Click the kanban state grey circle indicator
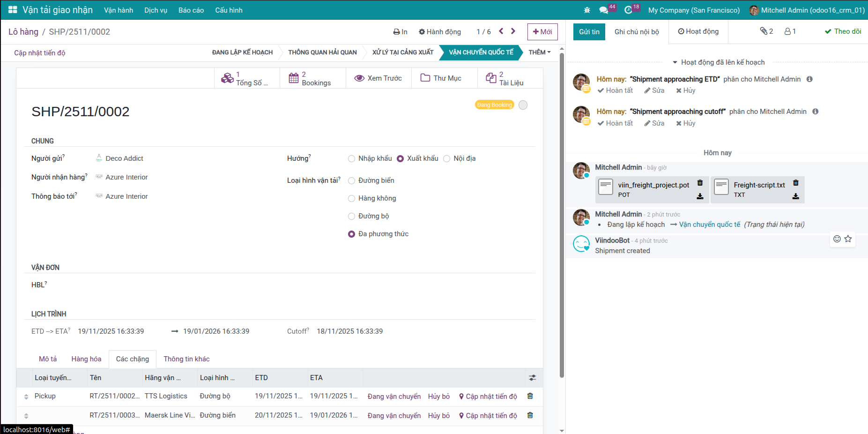 click(523, 105)
